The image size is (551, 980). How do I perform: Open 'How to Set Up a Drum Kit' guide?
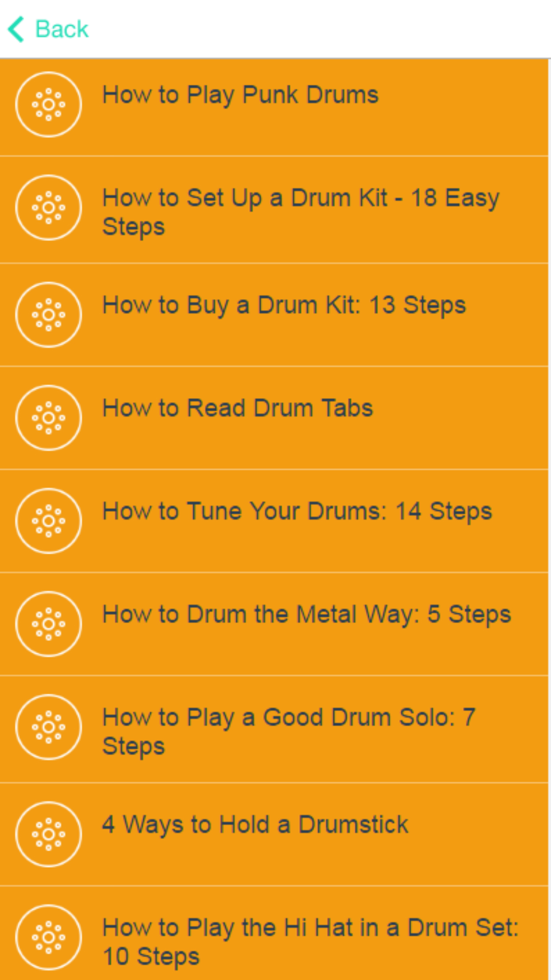pyautogui.click(x=300, y=212)
